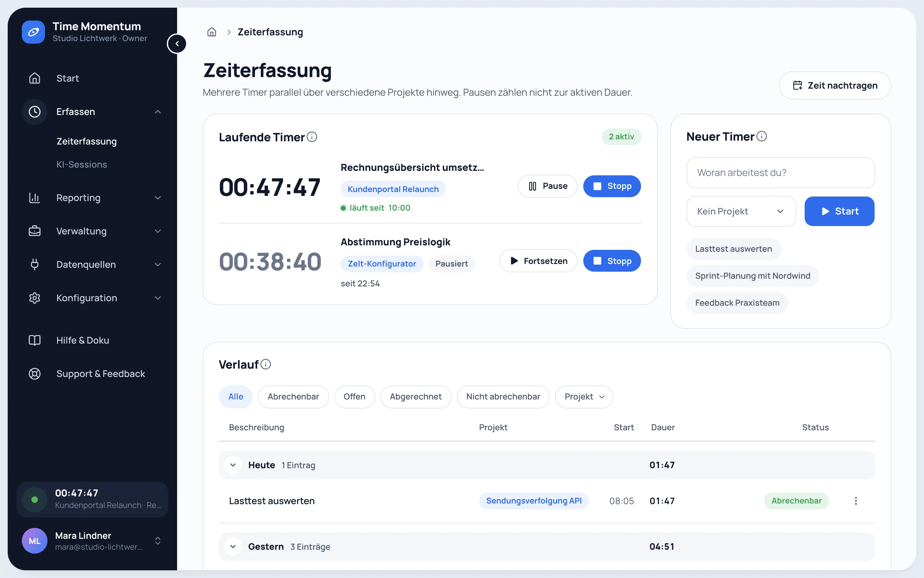
Task: Click the home breadcrumb icon
Action: click(211, 32)
